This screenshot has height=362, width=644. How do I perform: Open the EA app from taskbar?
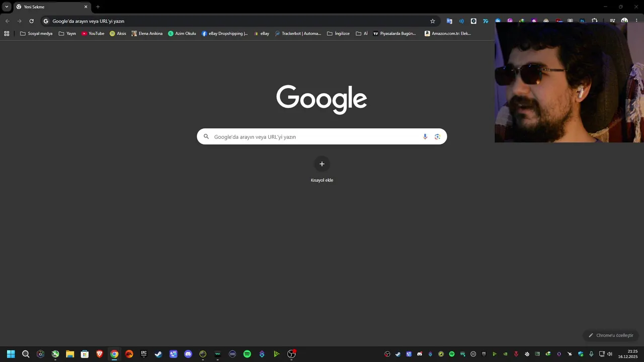(x=129, y=354)
